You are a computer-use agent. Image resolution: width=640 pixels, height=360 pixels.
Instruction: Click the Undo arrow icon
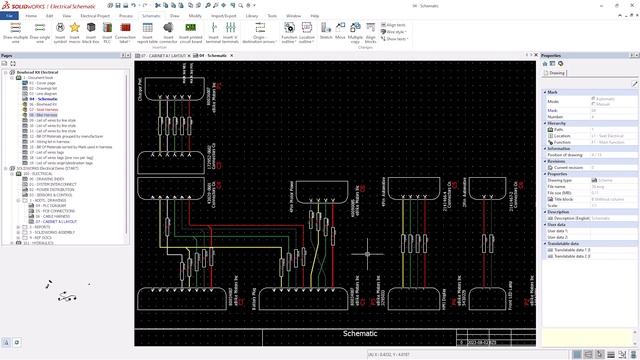(133, 6)
